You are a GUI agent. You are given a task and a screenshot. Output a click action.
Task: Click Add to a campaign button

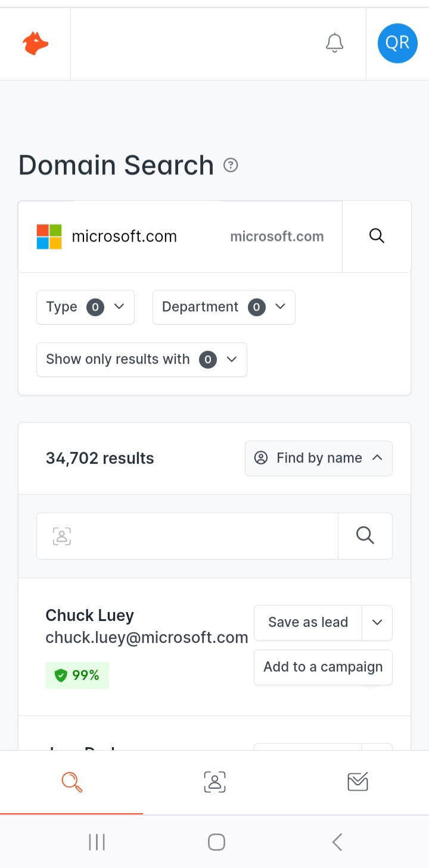coord(323,667)
